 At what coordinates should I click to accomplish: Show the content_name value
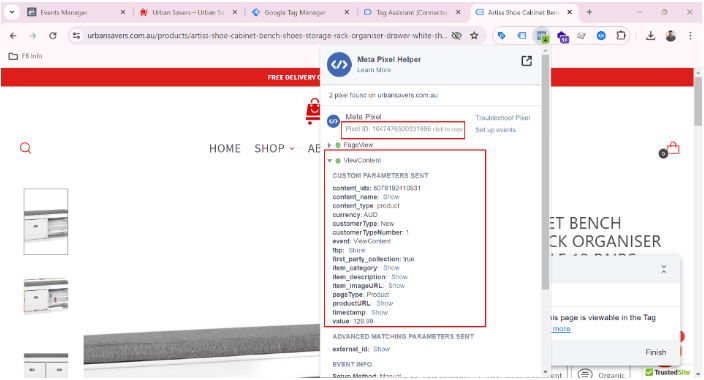[x=391, y=197]
